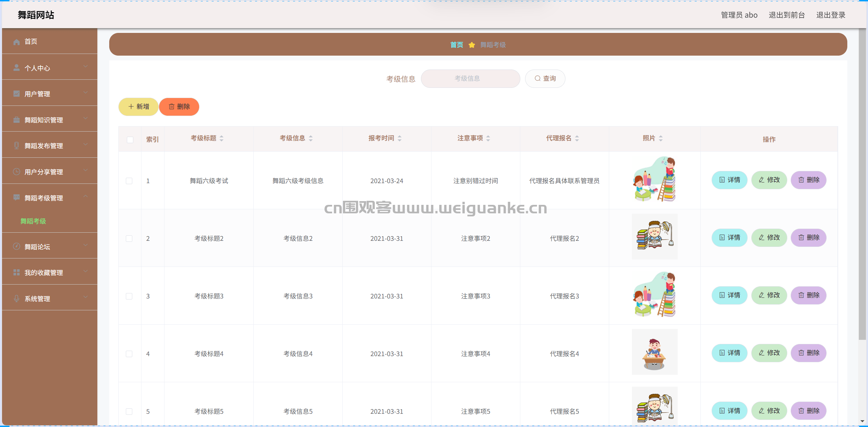Expand the 系统管理 menu chevron

(x=85, y=297)
